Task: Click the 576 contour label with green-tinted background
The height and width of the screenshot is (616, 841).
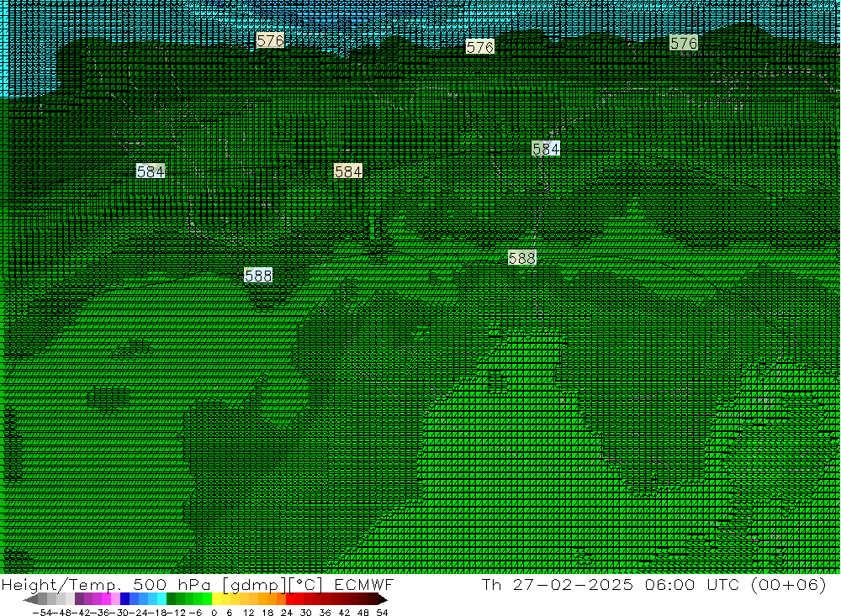Action: 684,43
